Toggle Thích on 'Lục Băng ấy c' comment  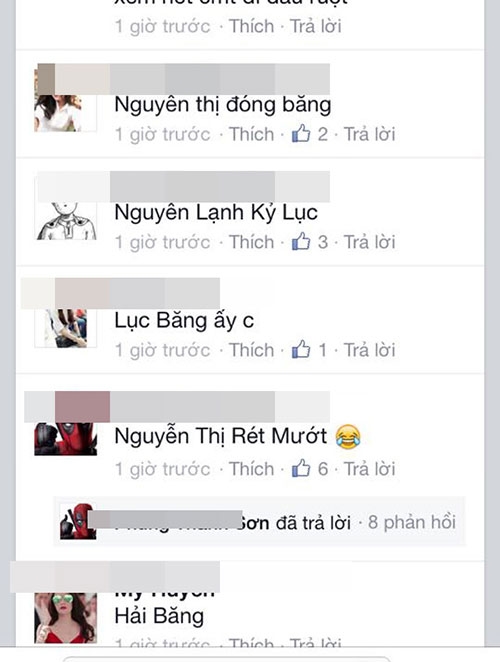(251, 350)
